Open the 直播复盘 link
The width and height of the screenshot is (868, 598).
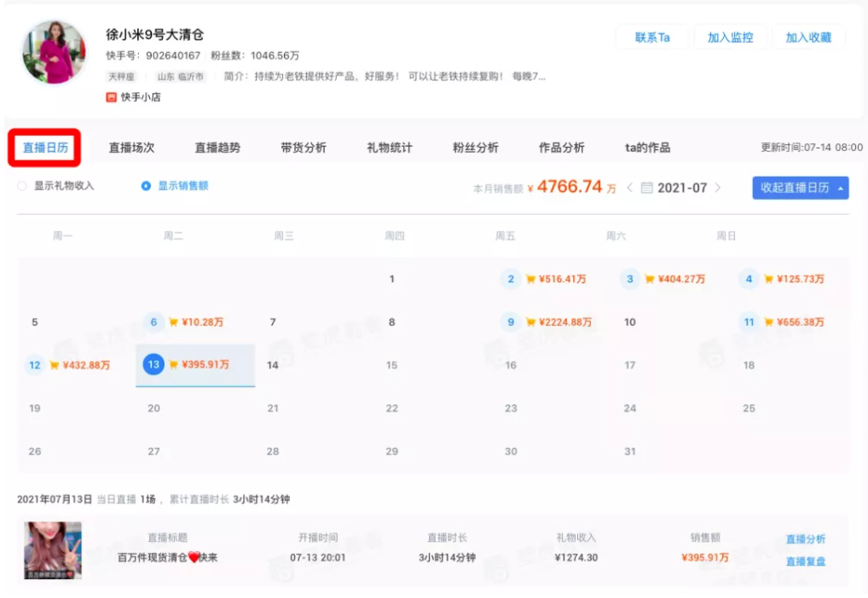(x=806, y=561)
